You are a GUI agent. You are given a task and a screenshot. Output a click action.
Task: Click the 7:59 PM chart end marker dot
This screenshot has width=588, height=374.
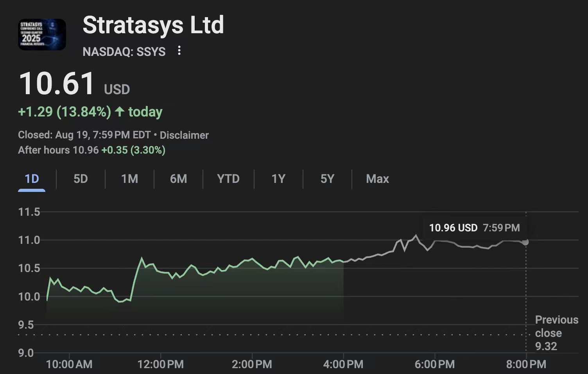click(x=525, y=242)
